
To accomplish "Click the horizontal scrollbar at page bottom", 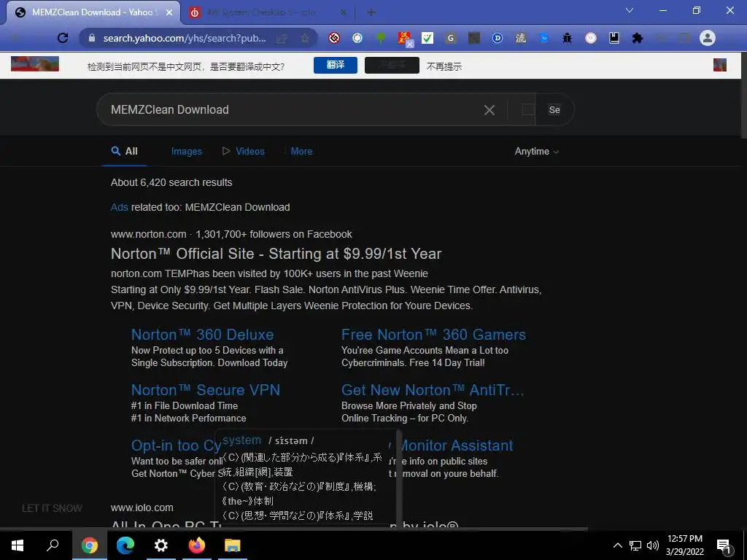I will click(x=294, y=529).
